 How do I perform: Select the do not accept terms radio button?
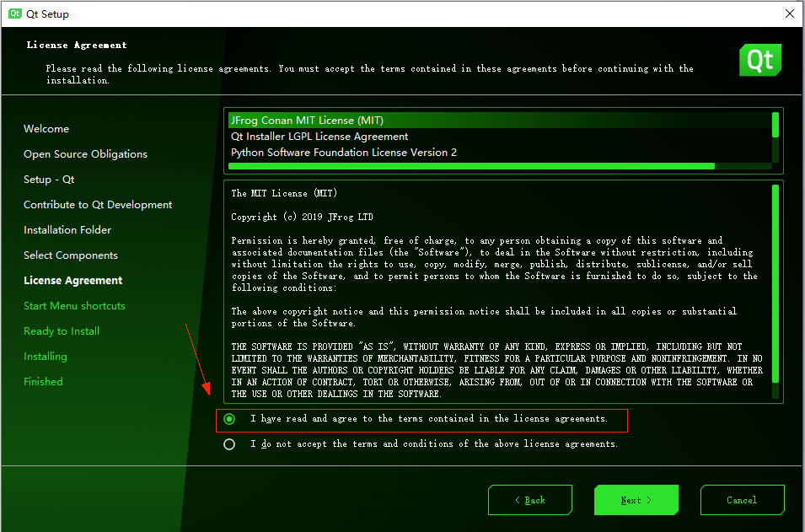pyautogui.click(x=229, y=444)
